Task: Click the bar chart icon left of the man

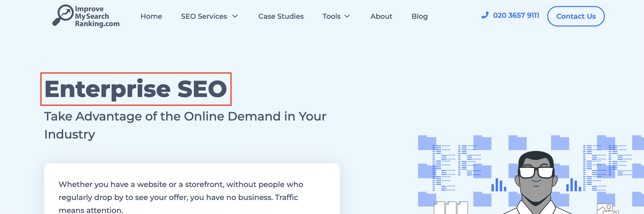Action: click(499, 185)
